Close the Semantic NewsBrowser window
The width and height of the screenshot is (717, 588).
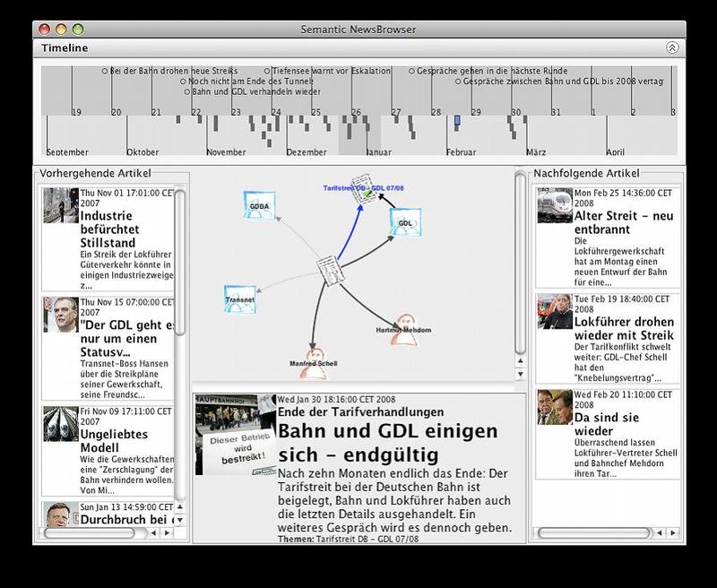coord(44,30)
